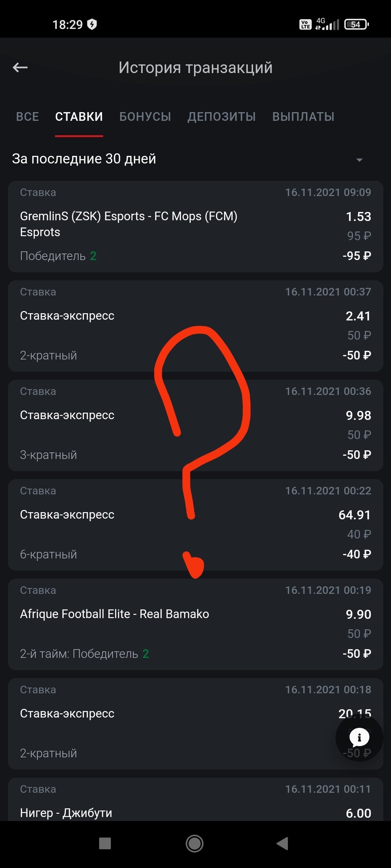Open the 6-кратный express bet entry
391x868 pixels.
[x=109, y=525]
